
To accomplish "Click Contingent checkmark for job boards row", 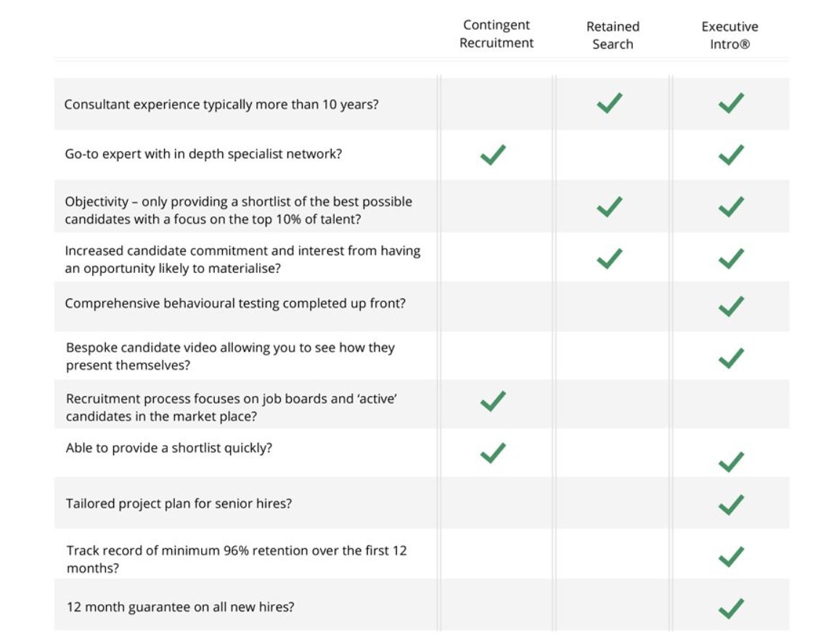I will coord(493,401).
